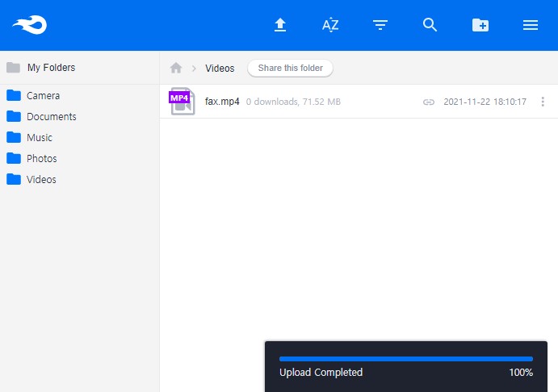Click Share this folder button
Viewport: 558px width, 392px height.
click(290, 68)
